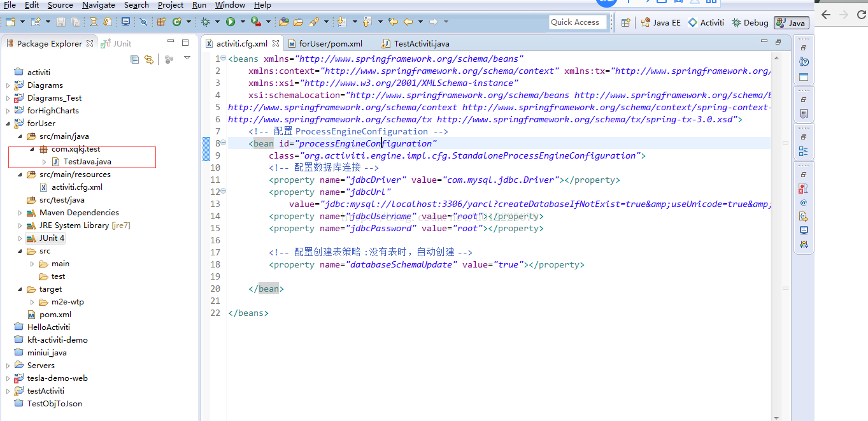Switch to the TestActiviti.java editor tab
Screen dimensions: 868x421
pos(416,44)
